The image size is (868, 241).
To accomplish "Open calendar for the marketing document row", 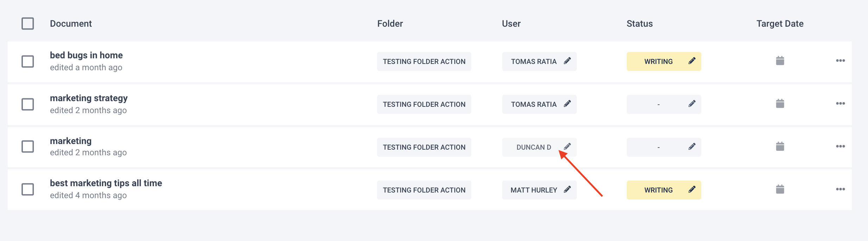I will coord(780,146).
